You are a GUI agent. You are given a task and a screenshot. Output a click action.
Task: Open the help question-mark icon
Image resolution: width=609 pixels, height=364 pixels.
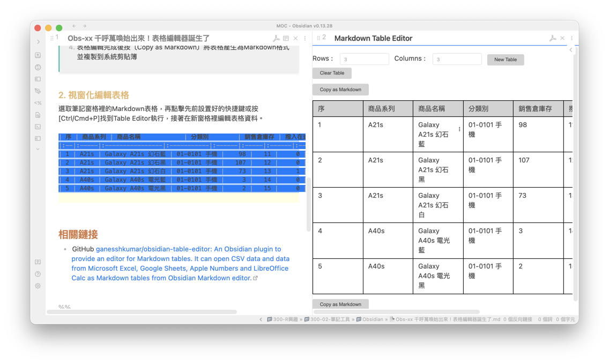click(38, 274)
